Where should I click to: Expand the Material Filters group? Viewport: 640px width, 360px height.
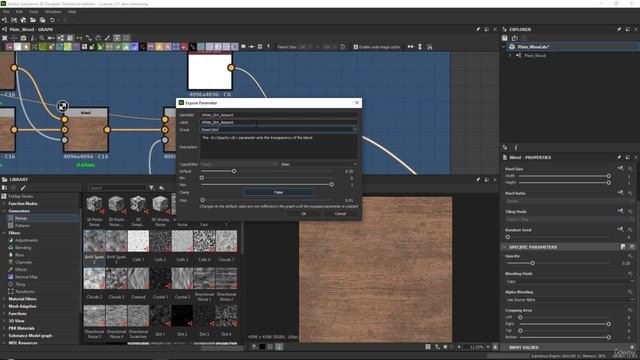coord(4,299)
